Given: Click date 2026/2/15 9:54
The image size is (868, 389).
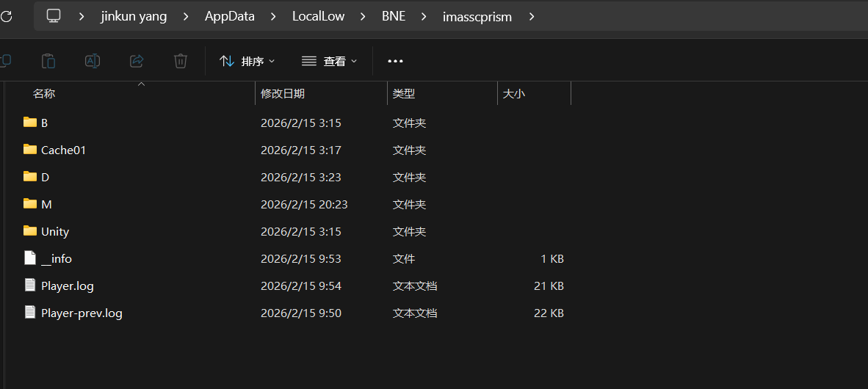Looking at the screenshot, I should click(x=300, y=286).
